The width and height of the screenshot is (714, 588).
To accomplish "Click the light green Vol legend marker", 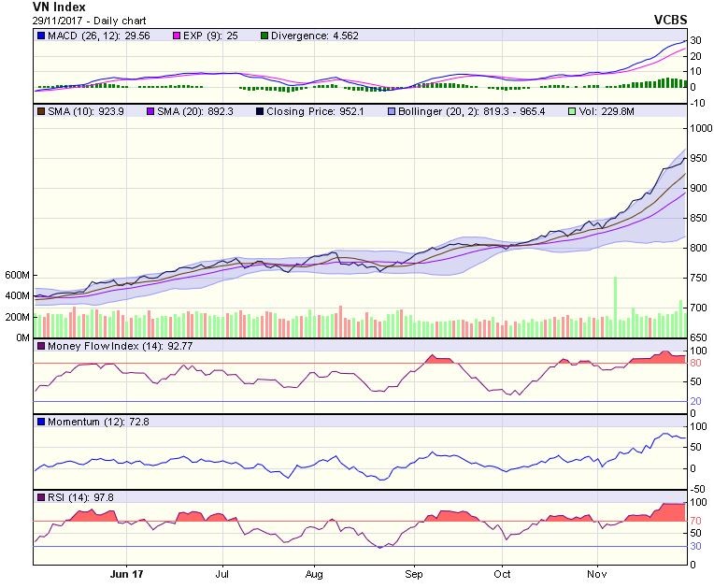I will pos(571,111).
